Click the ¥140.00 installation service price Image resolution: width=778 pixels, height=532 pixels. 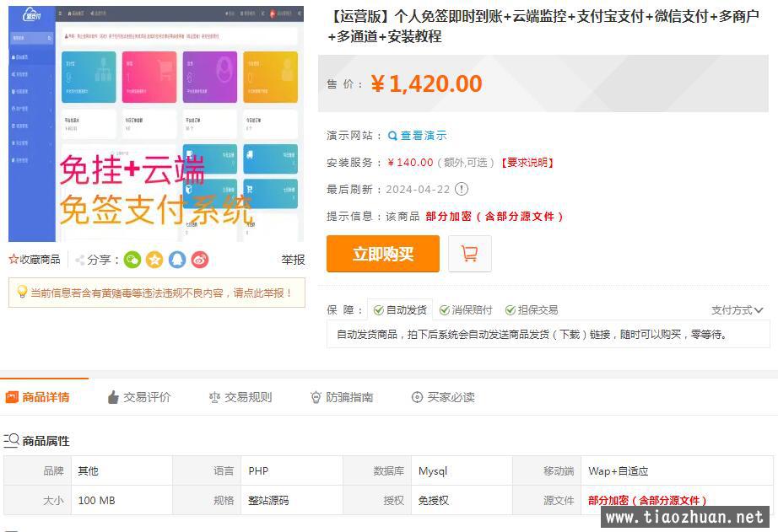(x=410, y=162)
